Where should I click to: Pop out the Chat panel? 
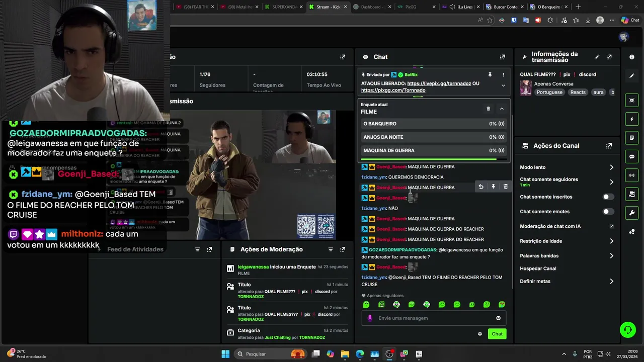[502, 57]
